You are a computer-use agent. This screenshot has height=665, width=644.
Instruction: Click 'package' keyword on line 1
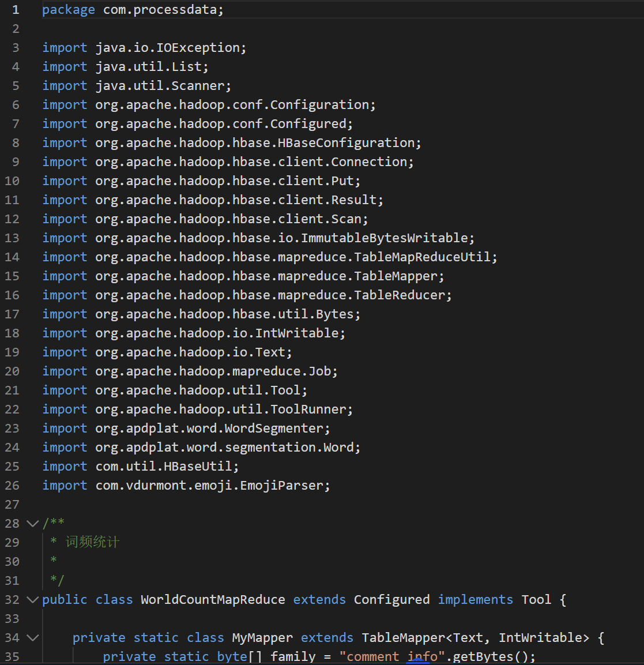69,10
